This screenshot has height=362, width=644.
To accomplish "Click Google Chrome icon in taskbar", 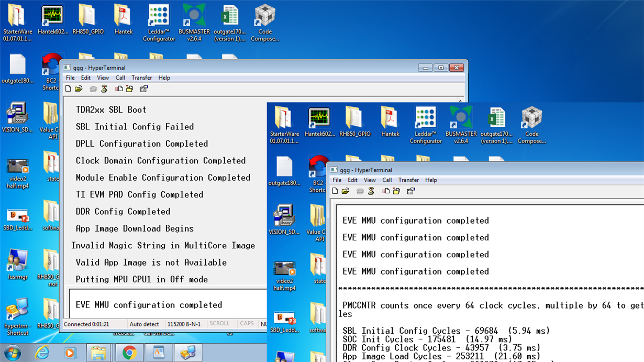I will 129,353.
